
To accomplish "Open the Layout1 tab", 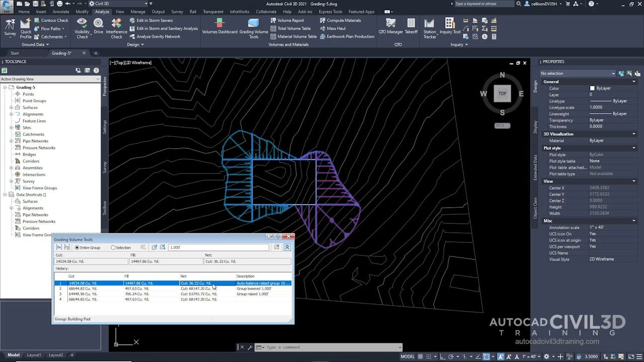I will pos(34,355).
